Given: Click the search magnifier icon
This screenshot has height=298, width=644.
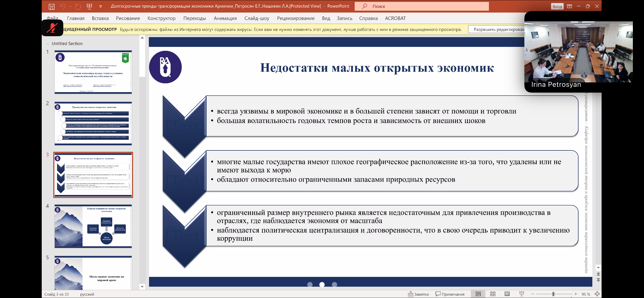Looking at the screenshot, I should coord(364,6).
